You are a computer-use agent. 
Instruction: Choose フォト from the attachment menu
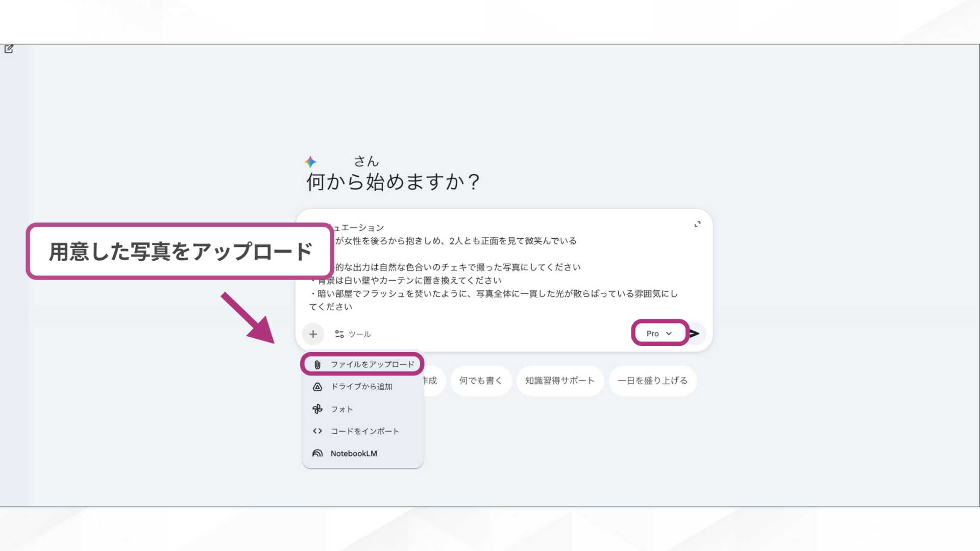click(x=343, y=409)
